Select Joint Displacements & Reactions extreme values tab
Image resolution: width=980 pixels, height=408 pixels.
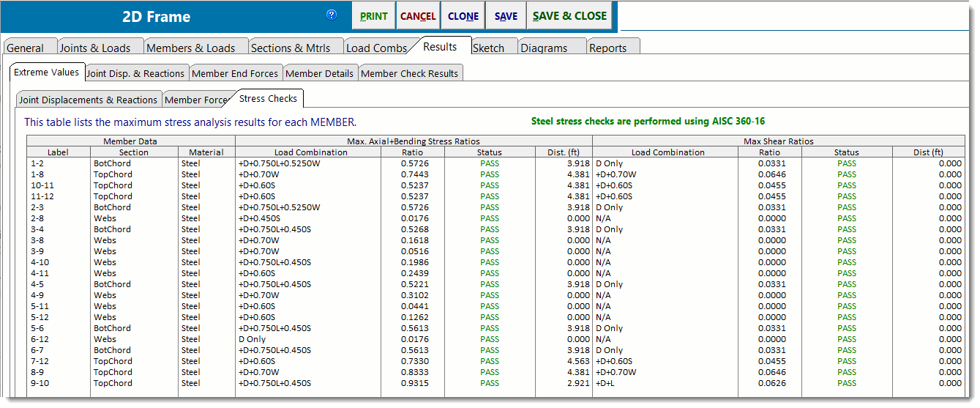point(88,100)
